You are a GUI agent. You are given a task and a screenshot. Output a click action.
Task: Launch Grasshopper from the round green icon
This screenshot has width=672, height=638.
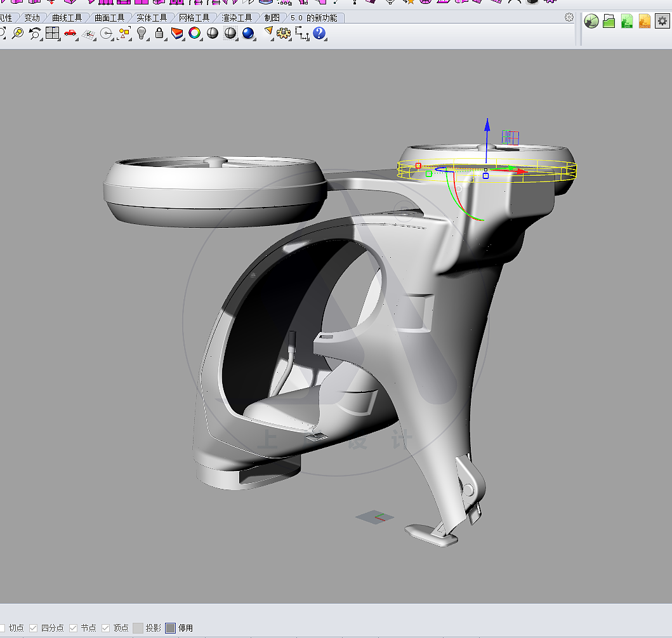pyautogui.click(x=591, y=21)
